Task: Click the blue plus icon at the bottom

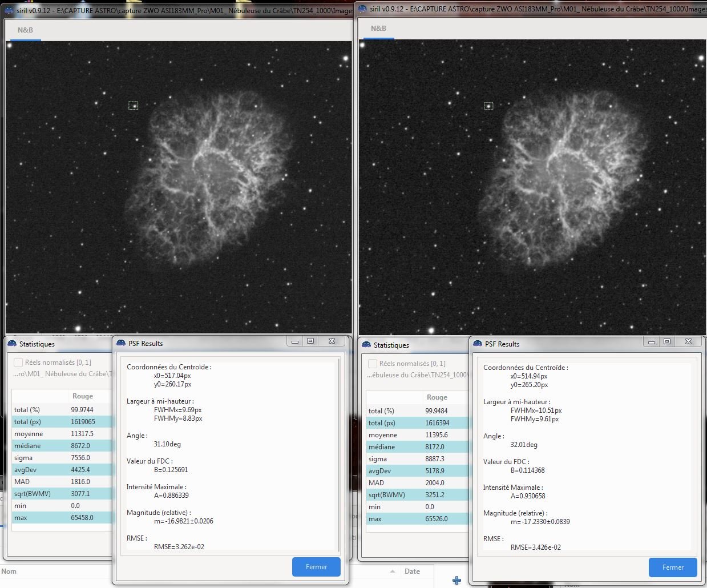Action: click(456, 580)
